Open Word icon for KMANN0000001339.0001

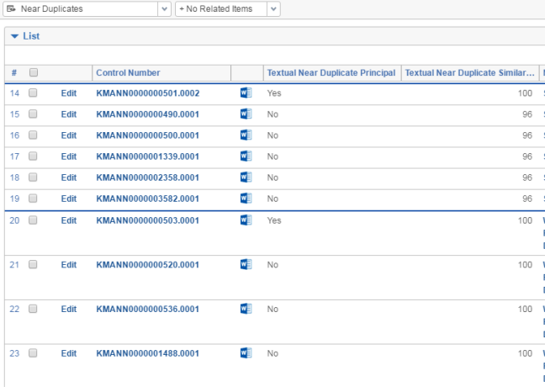(x=246, y=156)
